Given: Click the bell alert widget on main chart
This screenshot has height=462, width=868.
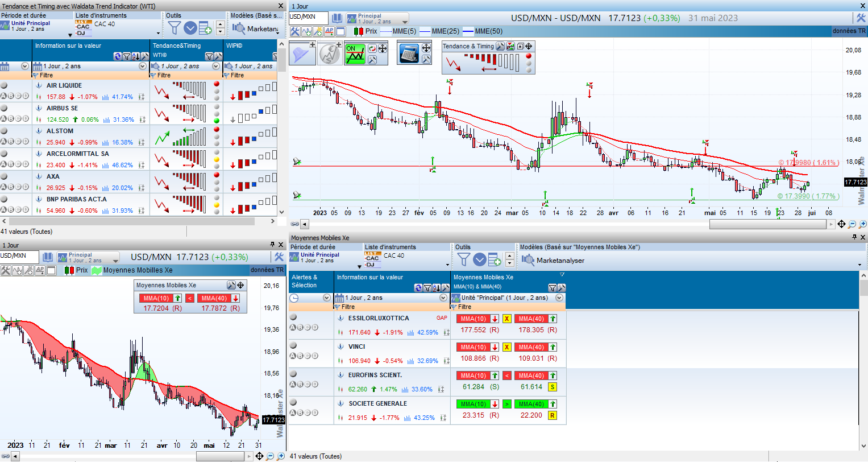Looking at the screenshot, I should coord(302,53).
